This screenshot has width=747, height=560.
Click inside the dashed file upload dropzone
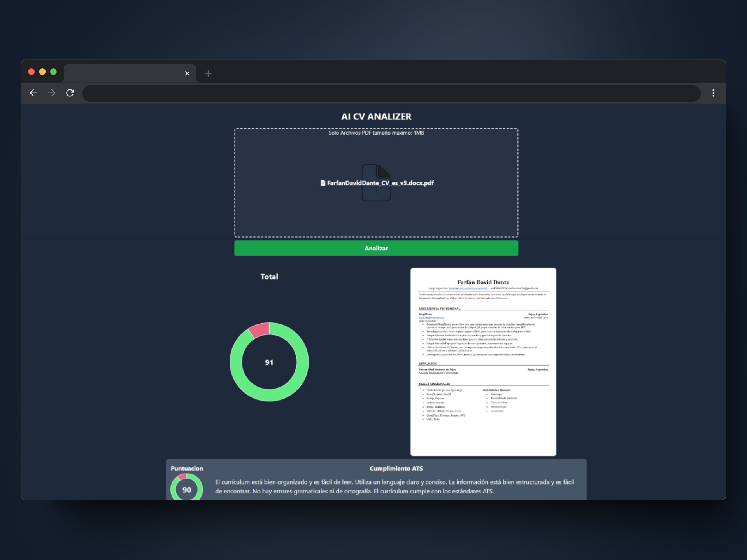(376, 218)
